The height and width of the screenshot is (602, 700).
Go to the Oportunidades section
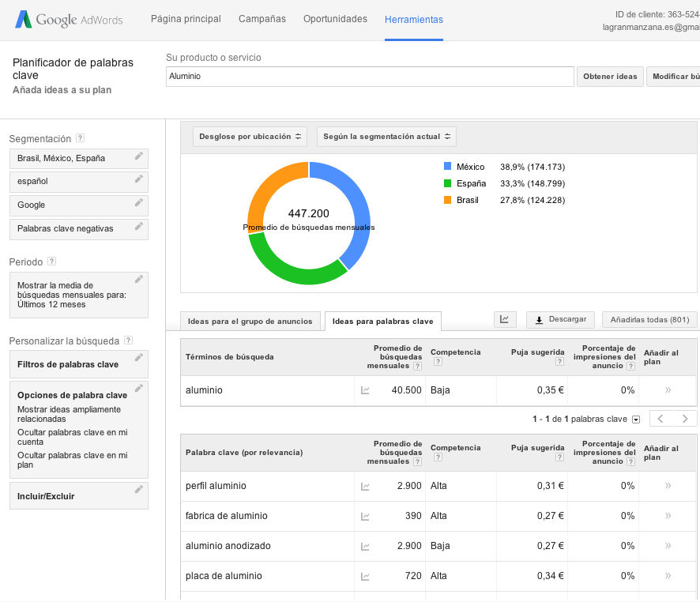(x=335, y=19)
